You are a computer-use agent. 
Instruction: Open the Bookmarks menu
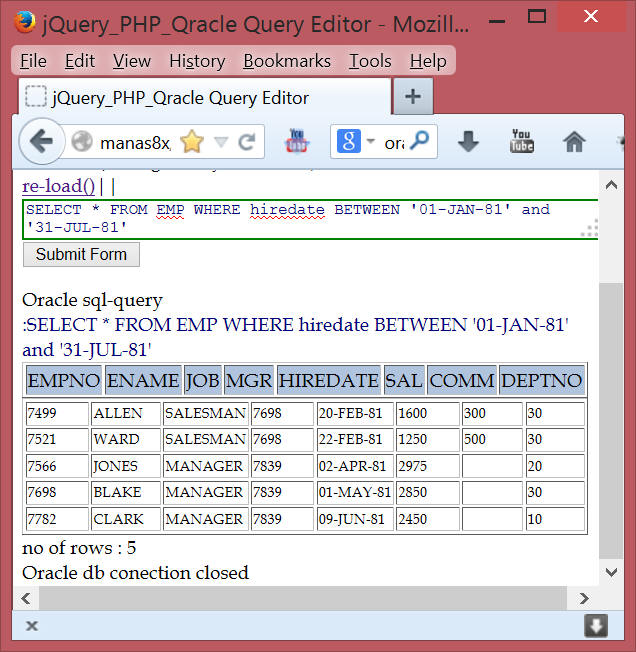(x=287, y=61)
